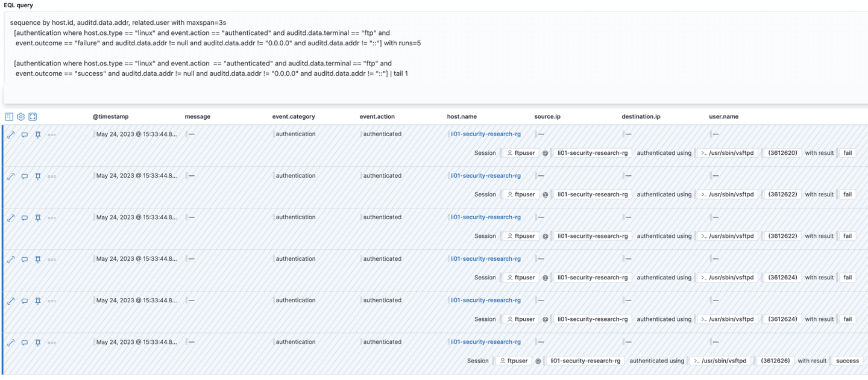
Task: Click the success result badge in last row
Action: [x=847, y=361]
